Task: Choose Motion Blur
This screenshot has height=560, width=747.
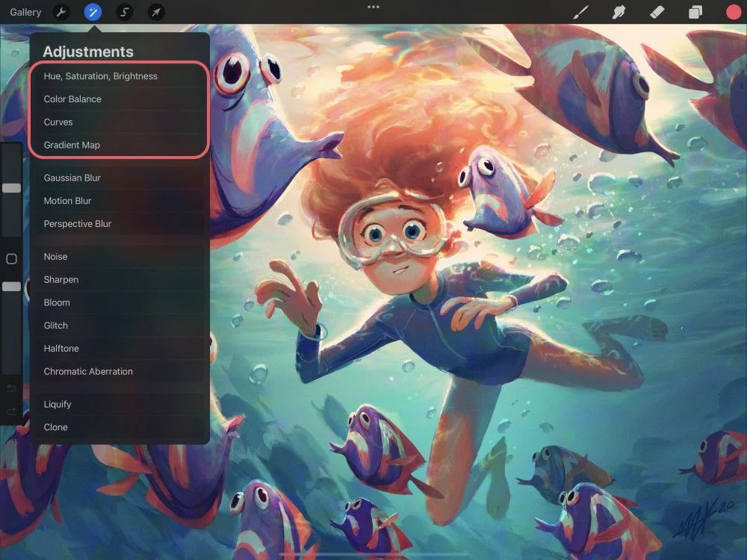Action: point(119,200)
